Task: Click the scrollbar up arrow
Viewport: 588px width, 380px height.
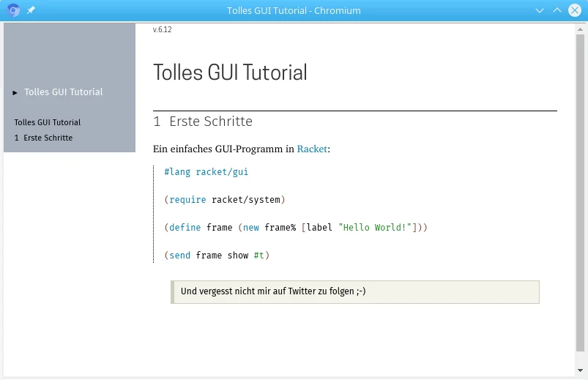Action: tap(580, 29)
